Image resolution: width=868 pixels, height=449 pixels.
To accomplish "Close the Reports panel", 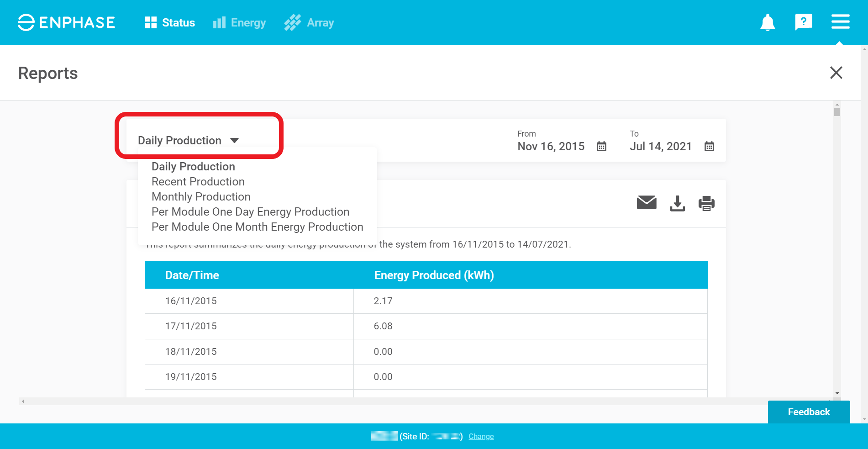I will 836,73.
